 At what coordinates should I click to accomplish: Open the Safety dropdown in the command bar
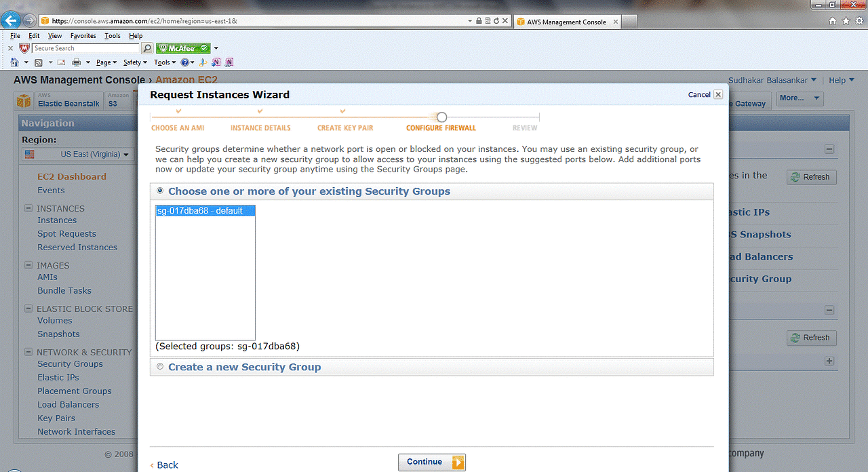click(135, 62)
